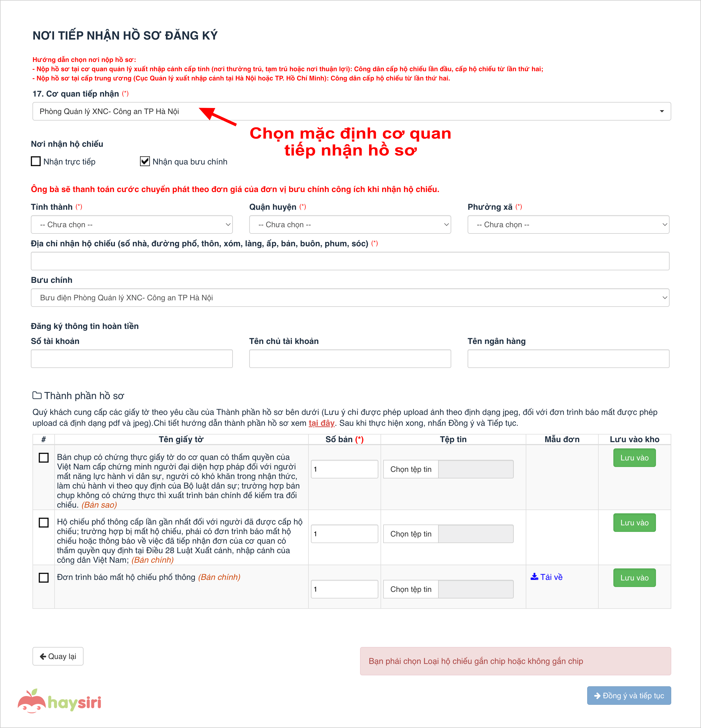Click Lưu vào button for second document row
Screen dimensions: 701x728
pos(635,523)
